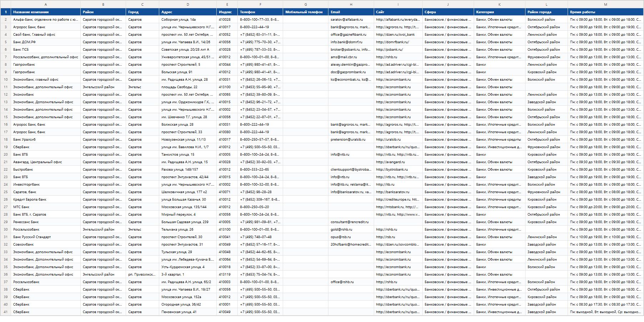Click the 'Email' header cell
644x322 pixels.
[351, 12]
